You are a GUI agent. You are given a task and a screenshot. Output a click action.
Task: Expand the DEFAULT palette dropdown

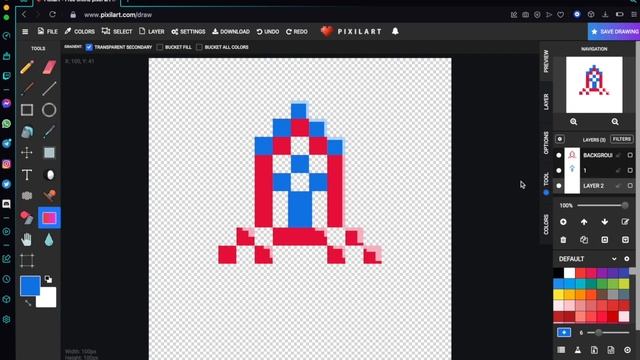(614, 259)
